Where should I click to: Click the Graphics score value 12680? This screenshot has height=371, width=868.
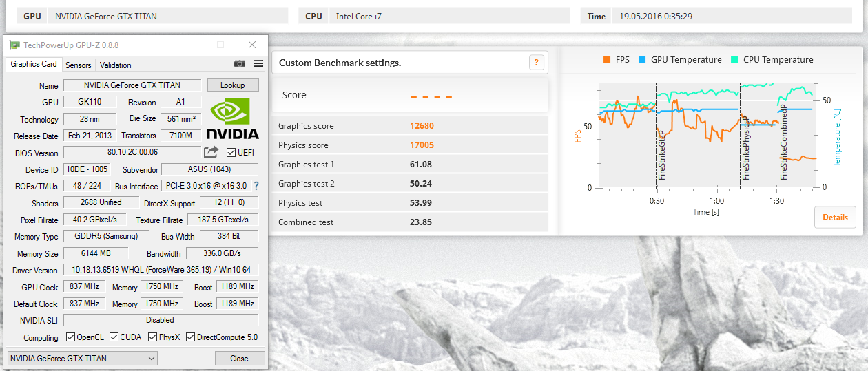click(x=422, y=126)
